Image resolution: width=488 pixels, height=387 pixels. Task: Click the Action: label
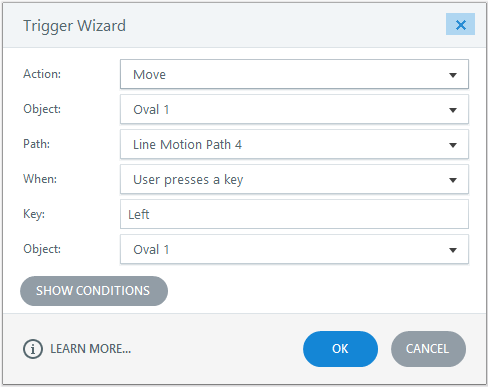pos(42,74)
